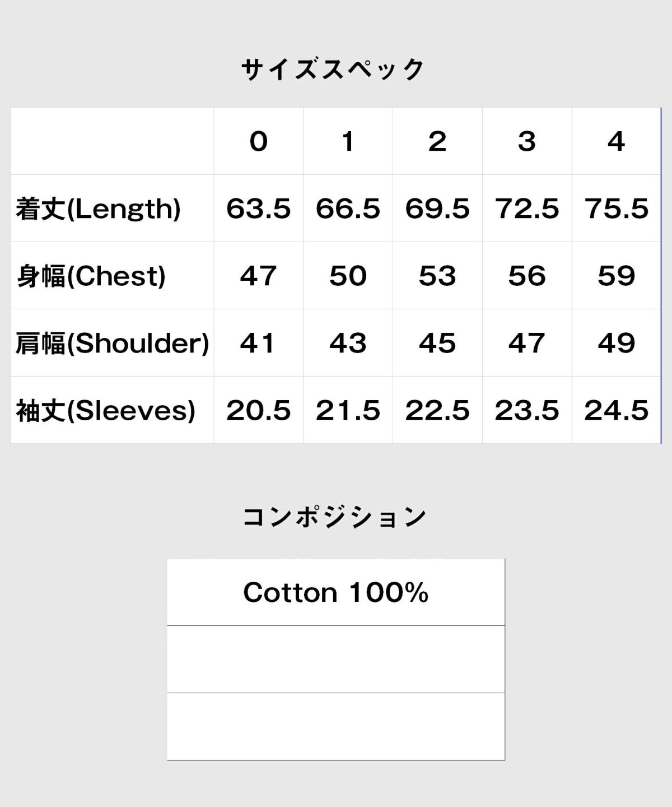Viewport: 672px width, 807px height.
Task: Select the shoulder value 49
Action: pyautogui.click(x=616, y=343)
